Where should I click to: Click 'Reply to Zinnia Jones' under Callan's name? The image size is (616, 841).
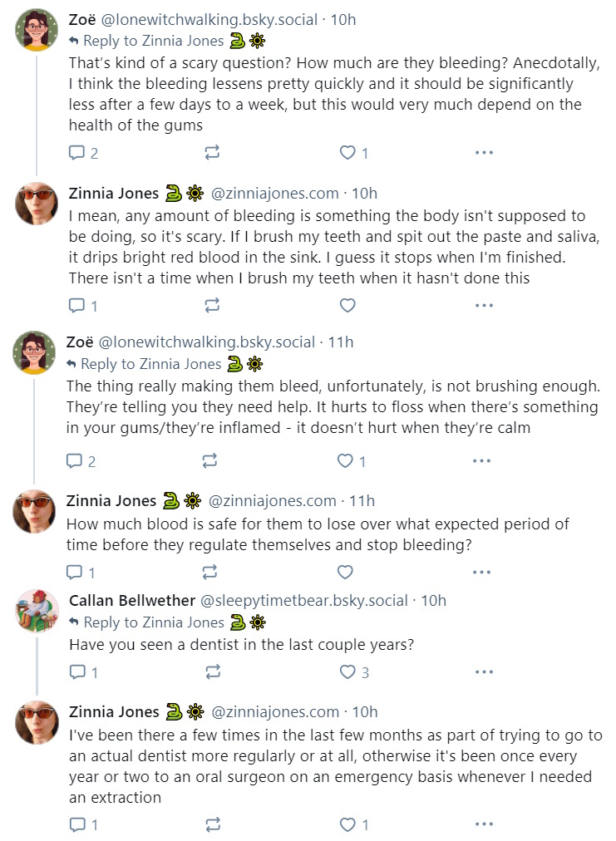point(154,622)
